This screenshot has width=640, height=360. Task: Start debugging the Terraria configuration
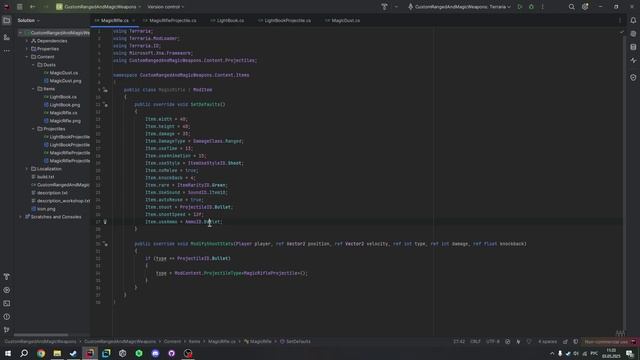(x=531, y=7)
